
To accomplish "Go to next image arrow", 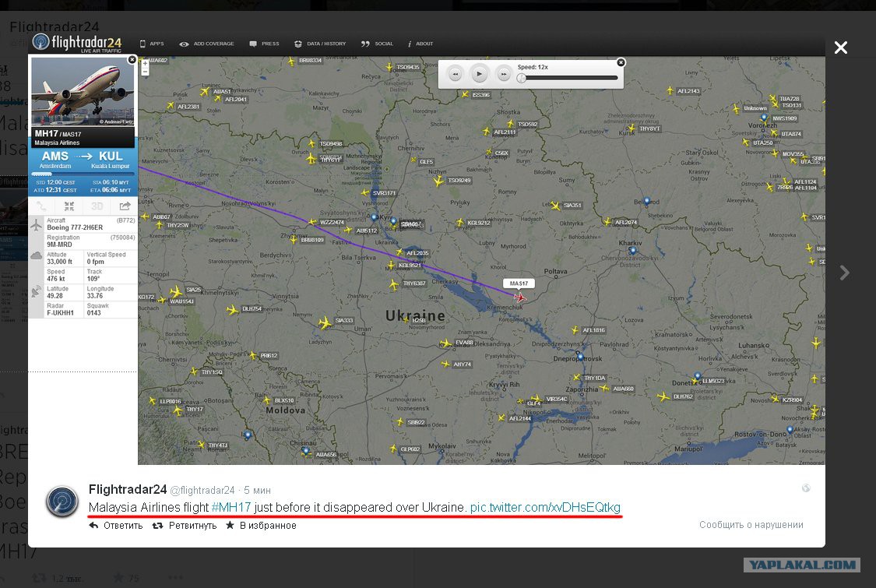I will click(x=845, y=273).
